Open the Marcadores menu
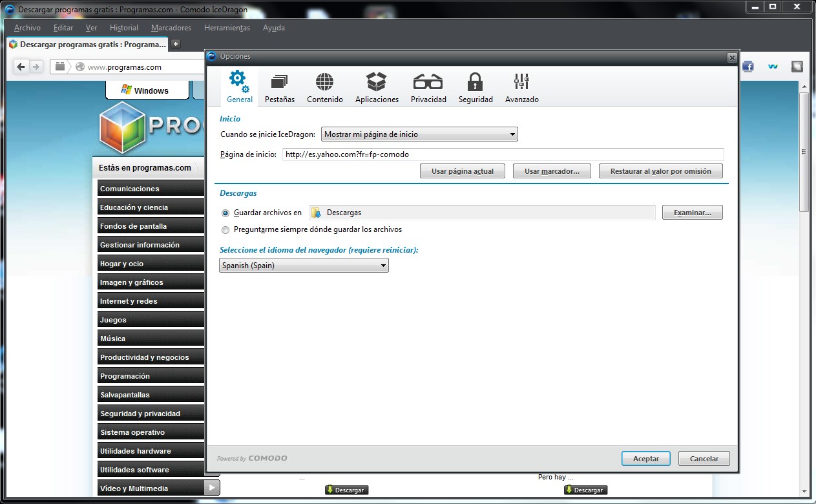The width and height of the screenshot is (816, 504). [171, 28]
